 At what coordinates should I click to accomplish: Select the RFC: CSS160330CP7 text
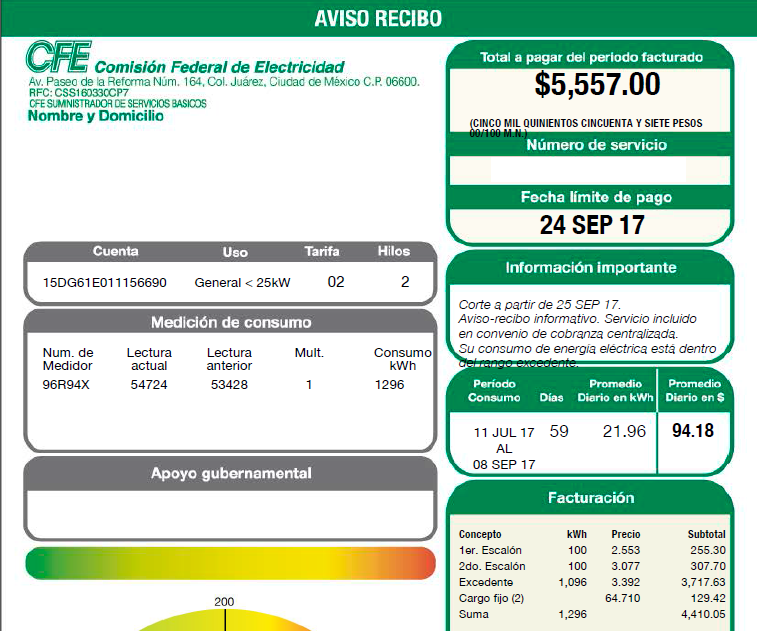click(x=79, y=93)
